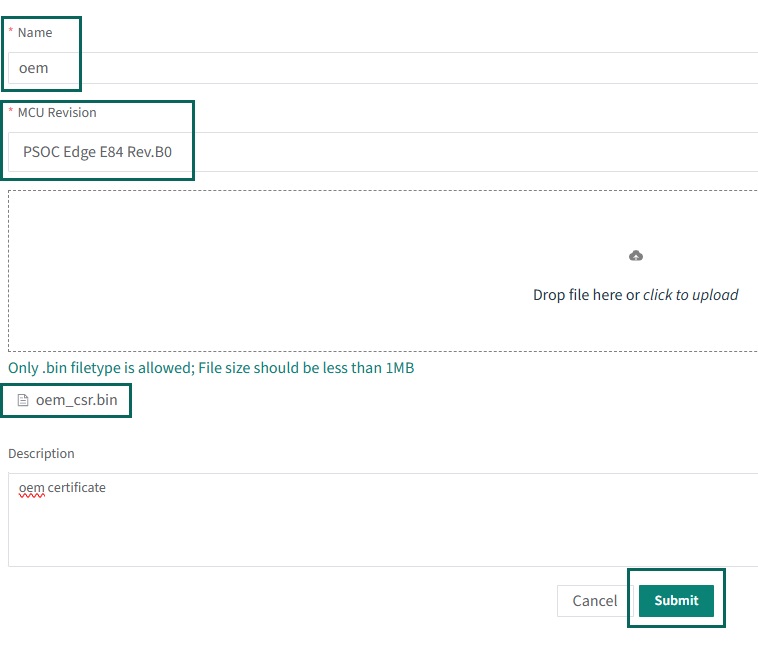
Task: Select the uploaded oem_csr.bin file entry
Action: tap(76, 401)
